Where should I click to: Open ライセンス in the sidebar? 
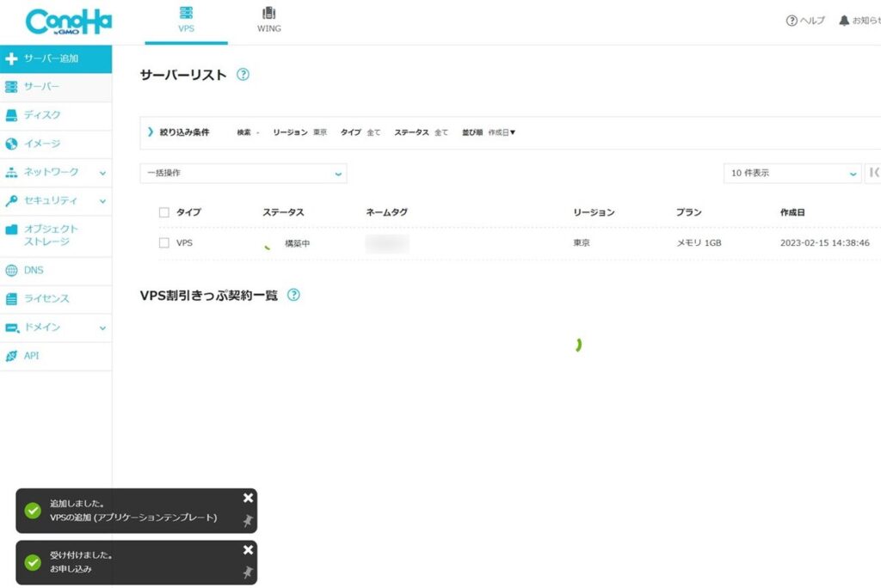coord(56,299)
